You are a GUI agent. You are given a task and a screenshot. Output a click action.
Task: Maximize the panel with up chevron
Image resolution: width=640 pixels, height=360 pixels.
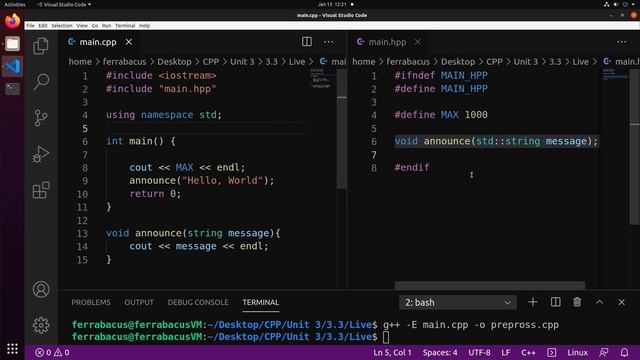(599, 302)
